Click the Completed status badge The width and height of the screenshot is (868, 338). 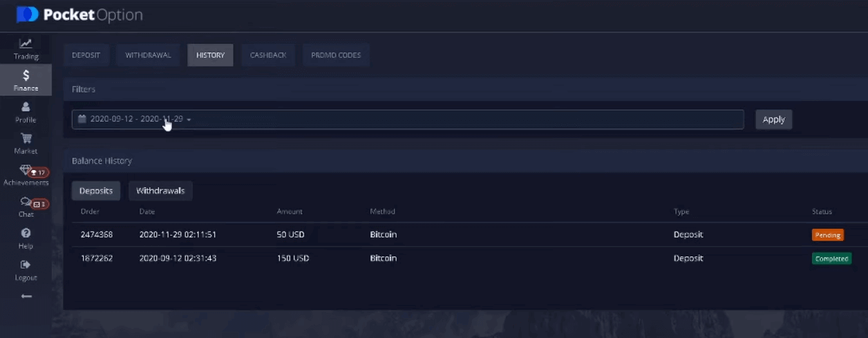click(831, 259)
